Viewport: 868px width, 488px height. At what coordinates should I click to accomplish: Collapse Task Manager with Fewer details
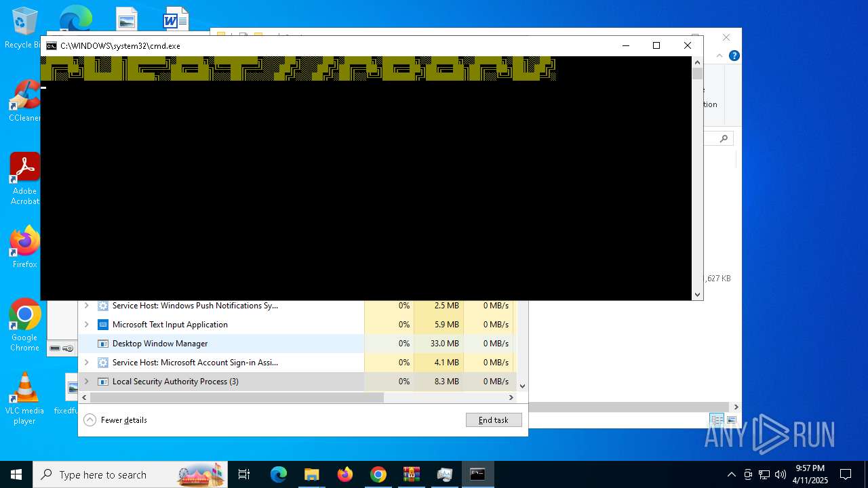click(x=115, y=420)
